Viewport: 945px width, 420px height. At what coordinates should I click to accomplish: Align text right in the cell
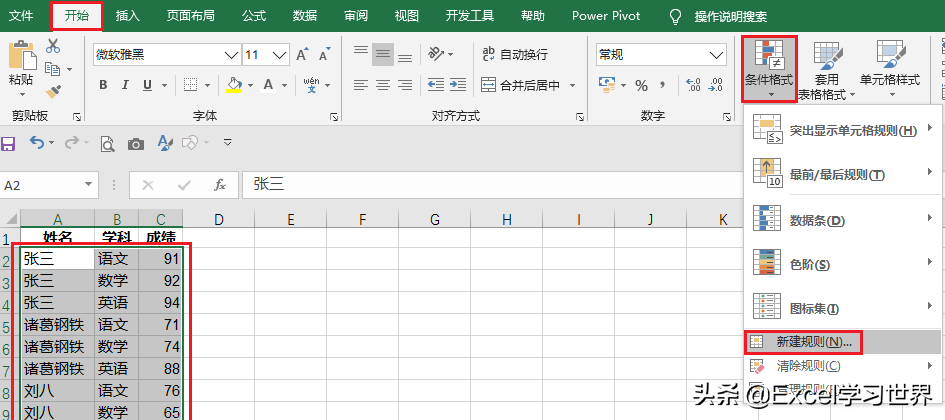pyautogui.click(x=405, y=85)
